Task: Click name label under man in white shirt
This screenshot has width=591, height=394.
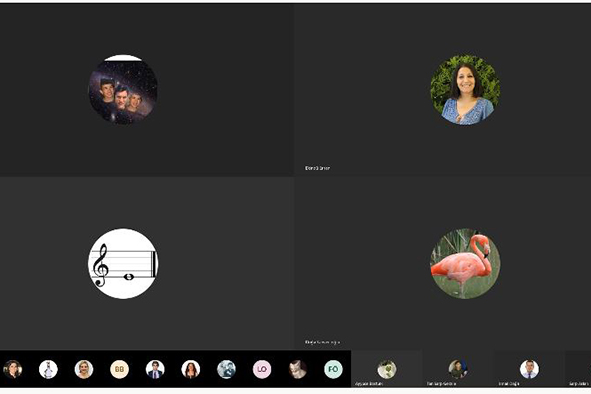Action: tap(509, 384)
